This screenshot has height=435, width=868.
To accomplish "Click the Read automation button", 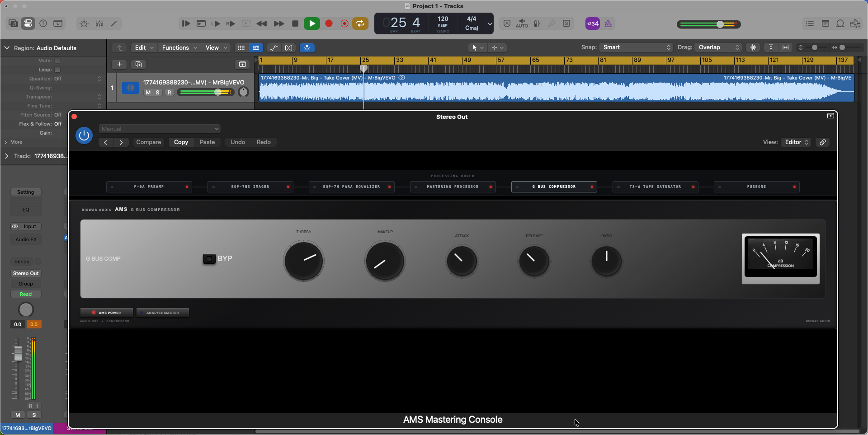I will (26, 294).
